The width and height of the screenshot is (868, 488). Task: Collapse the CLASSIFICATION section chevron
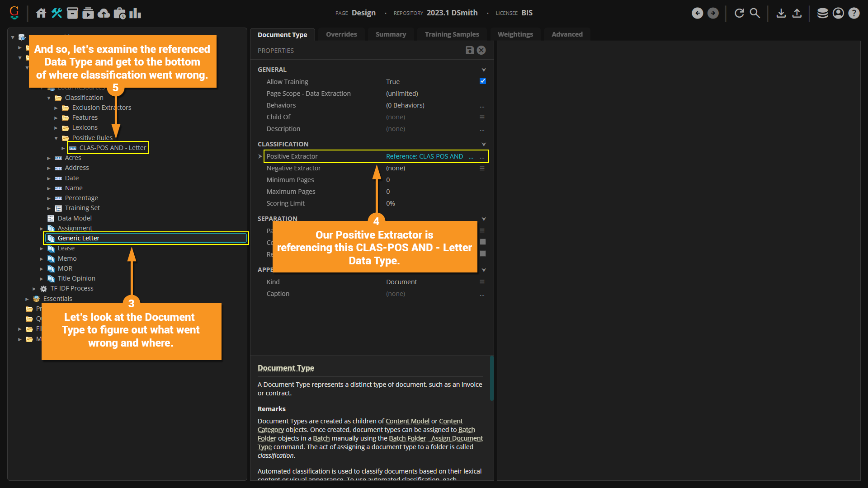[x=484, y=144]
